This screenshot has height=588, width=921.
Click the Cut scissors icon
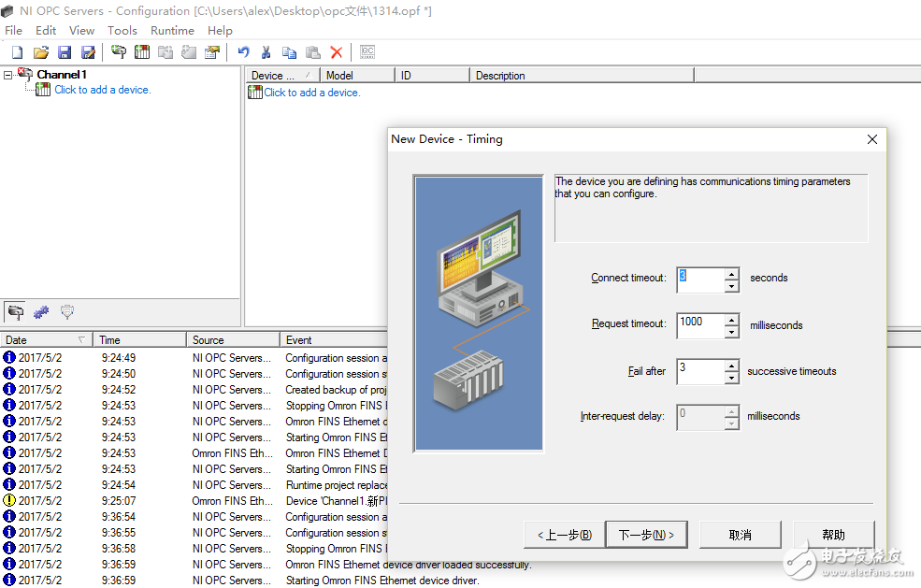coord(266,52)
